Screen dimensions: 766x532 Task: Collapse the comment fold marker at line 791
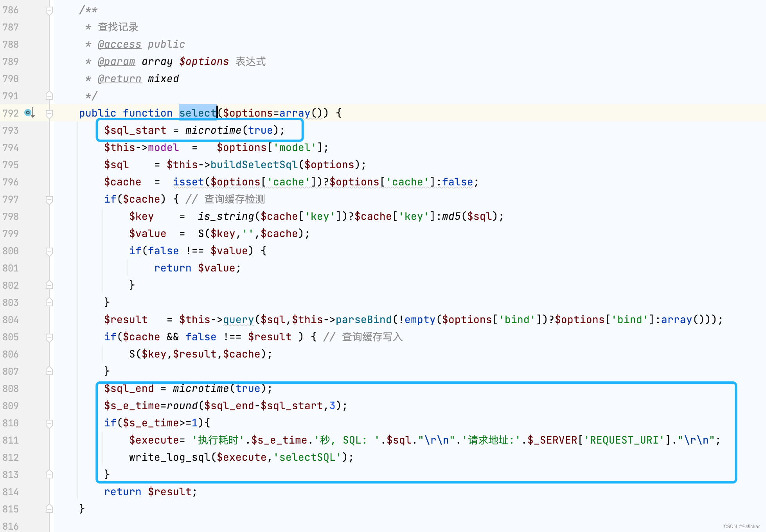(49, 95)
